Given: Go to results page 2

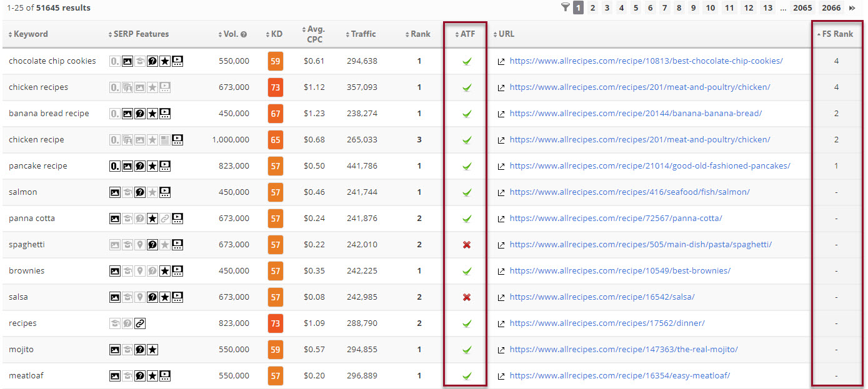Looking at the screenshot, I should coord(592,8).
